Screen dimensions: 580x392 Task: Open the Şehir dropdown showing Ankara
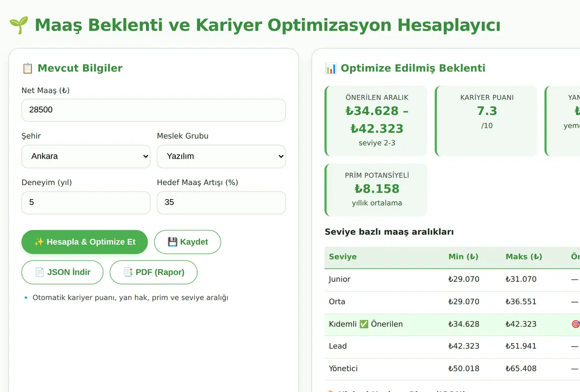tap(86, 157)
